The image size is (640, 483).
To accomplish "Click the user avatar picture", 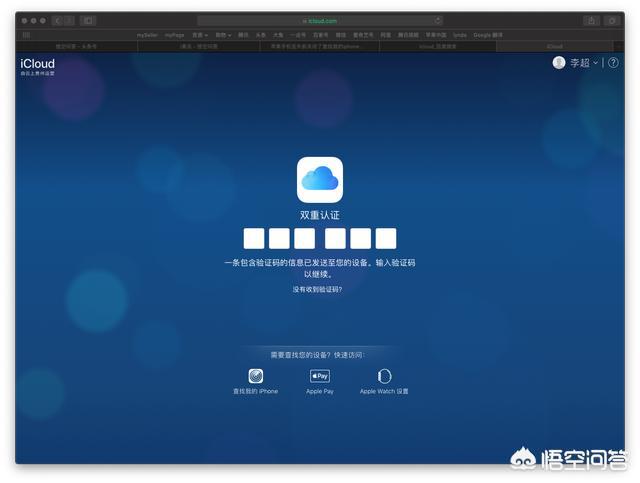I will pyautogui.click(x=559, y=63).
